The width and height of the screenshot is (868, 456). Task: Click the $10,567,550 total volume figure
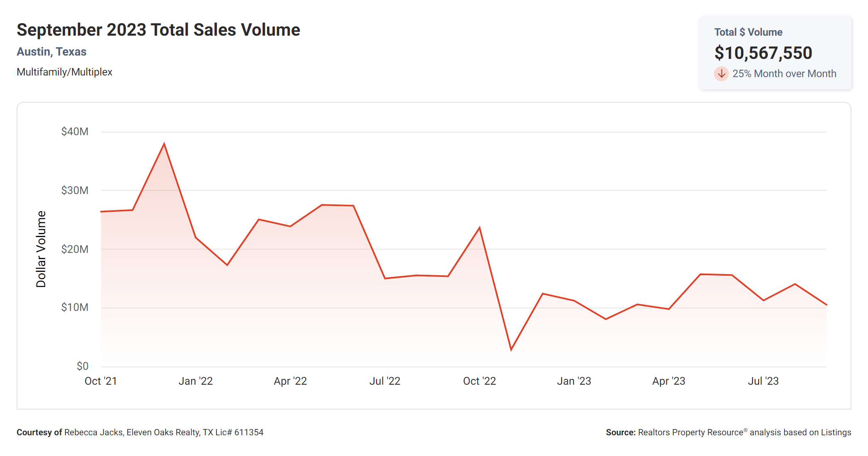(x=763, y=53)
